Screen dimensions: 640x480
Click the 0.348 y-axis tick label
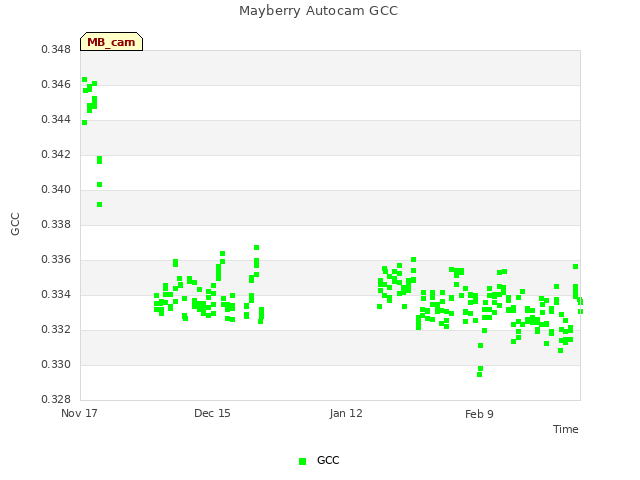click(56, 49)
